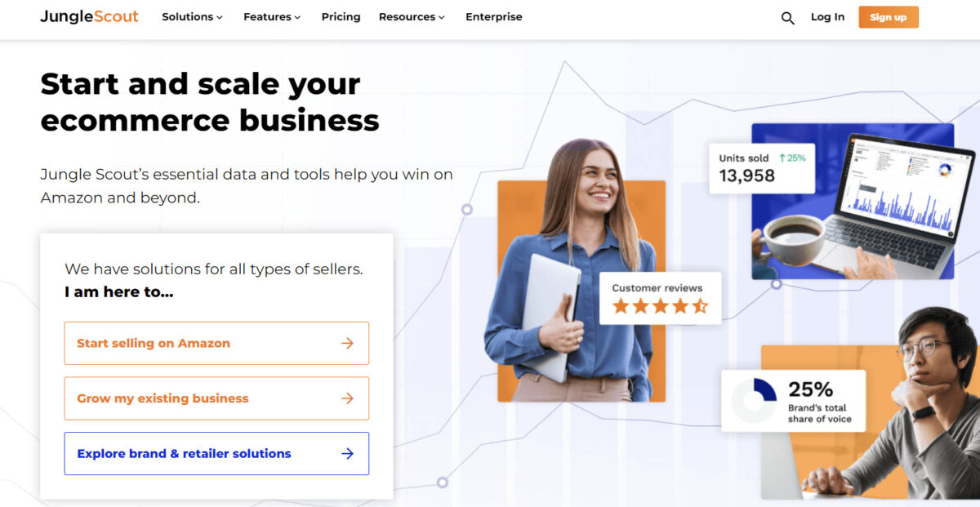
Task: Click arrow icon on Explore brand & retailer solutions
Action: pyautogui.click(x=347, y=454)
